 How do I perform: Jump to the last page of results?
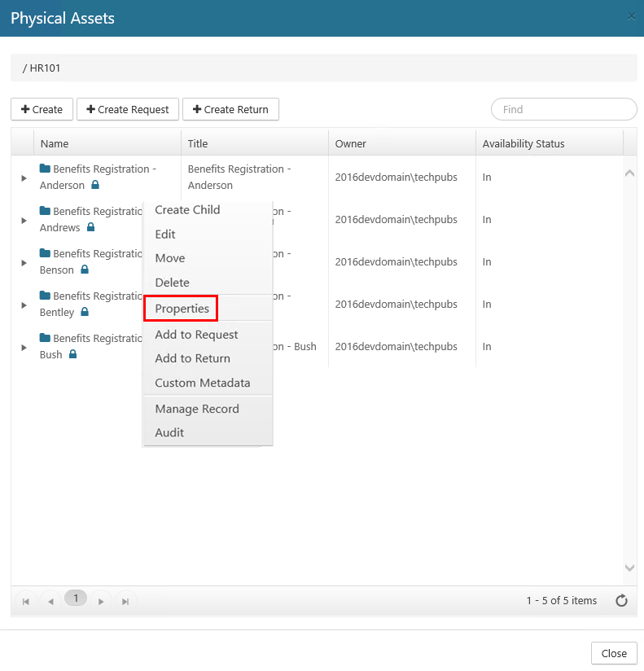tap(125, 601)
